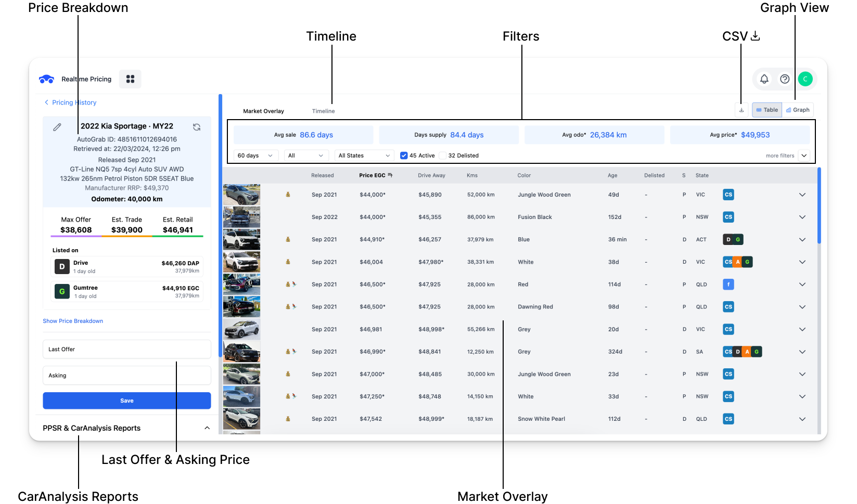Click the Last Offer input field
857x504 pixels.
pos(127,349)
